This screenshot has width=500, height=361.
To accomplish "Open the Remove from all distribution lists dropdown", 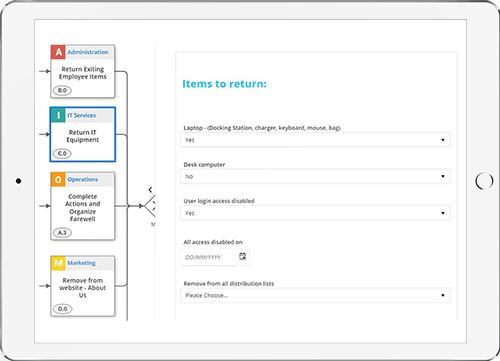I will click(315, 295).
